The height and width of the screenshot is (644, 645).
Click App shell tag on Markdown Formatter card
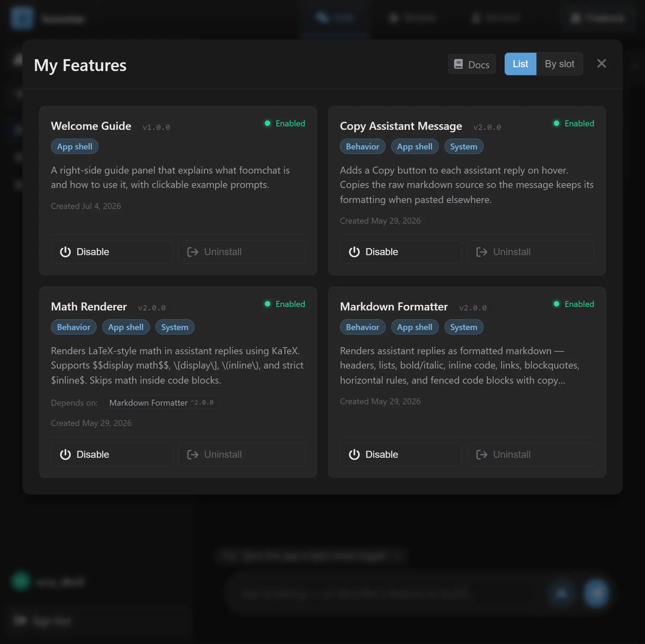pyautogui.click(x=415, y=327)
